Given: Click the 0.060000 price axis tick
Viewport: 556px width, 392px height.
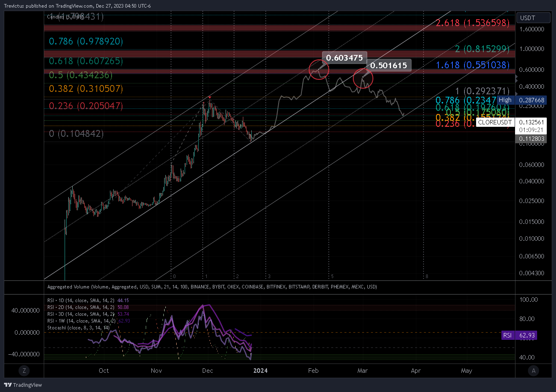Looking at the screenshot, I should click(532, 165).
